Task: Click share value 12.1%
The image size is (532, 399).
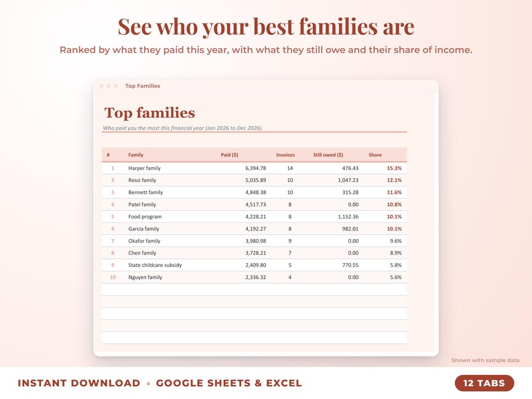Action: pos(394,180)
